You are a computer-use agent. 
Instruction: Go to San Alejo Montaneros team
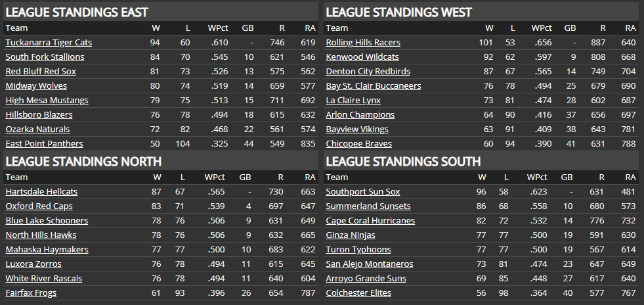point(370,264)
